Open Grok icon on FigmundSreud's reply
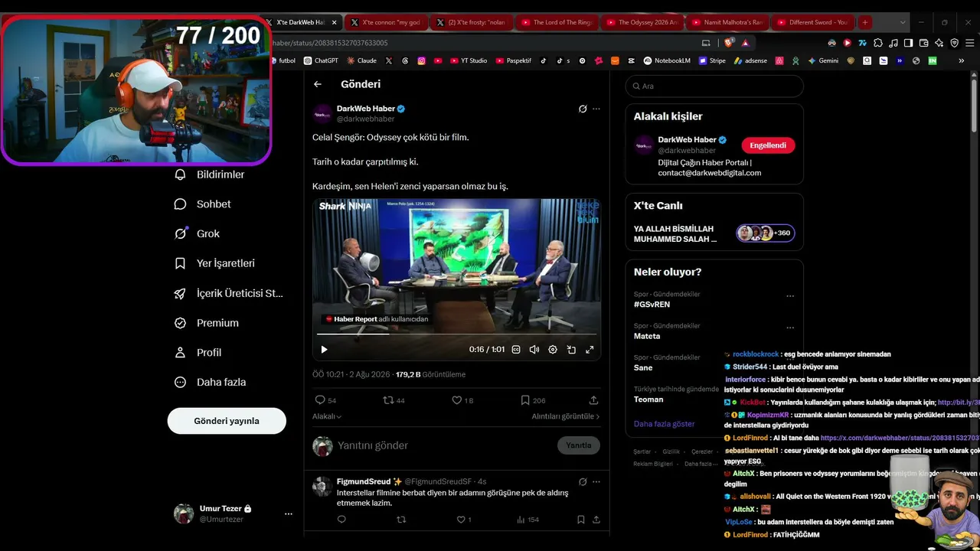 pos(583,481)
